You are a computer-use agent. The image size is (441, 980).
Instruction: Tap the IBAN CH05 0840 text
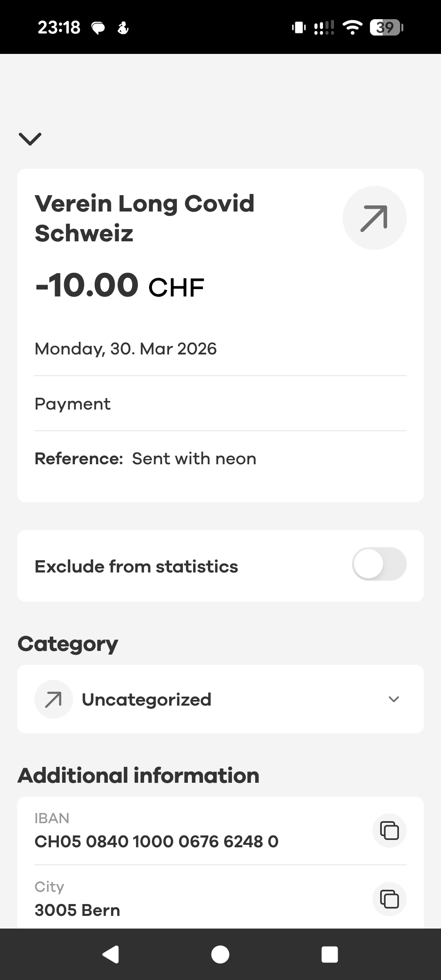(156, 841)
